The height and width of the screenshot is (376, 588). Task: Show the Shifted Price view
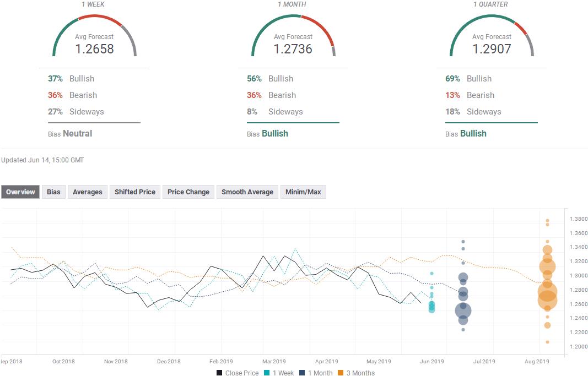point(134,192)
